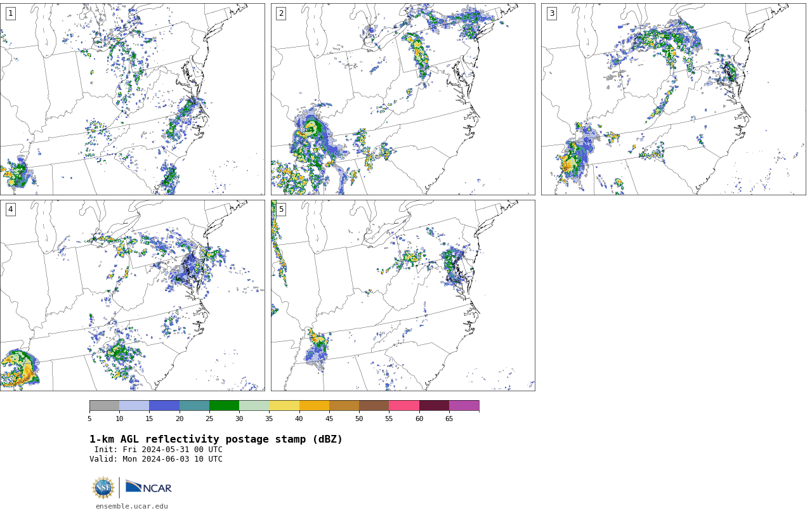Screen dimensions: 812x513
Task: Open postage stamp map panel 1
Action: (x=132, y=99)
